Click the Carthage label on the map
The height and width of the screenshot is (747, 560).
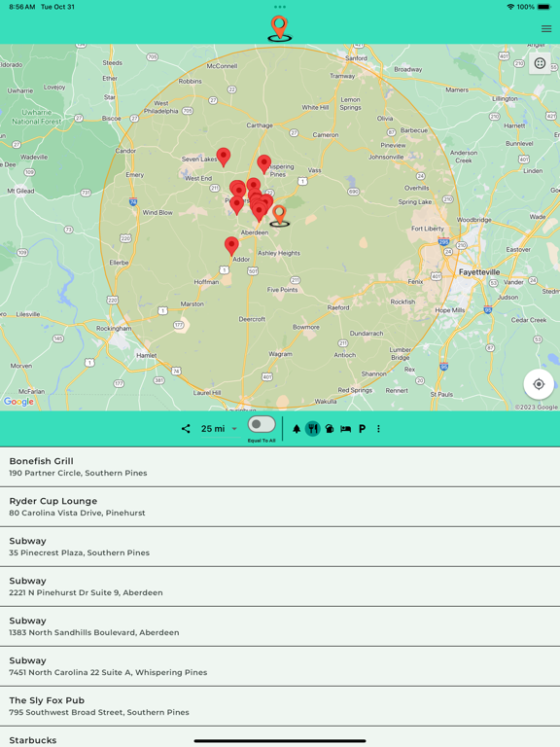point(260,125)
